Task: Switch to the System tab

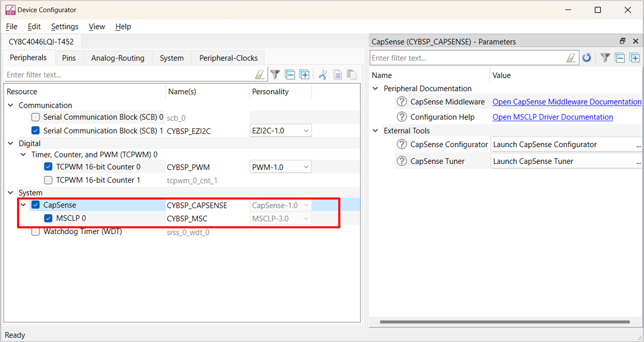Action: click(x=172, y=58)
